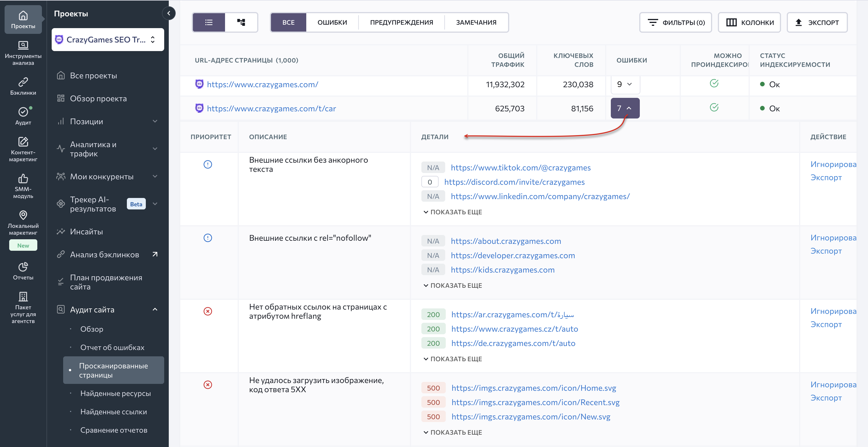Click the indexable checkmark for /t/car page

pyautogui.click(x=714, y=108)
